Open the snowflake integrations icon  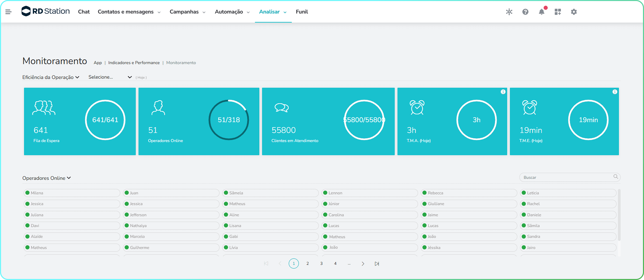(509, 12)
